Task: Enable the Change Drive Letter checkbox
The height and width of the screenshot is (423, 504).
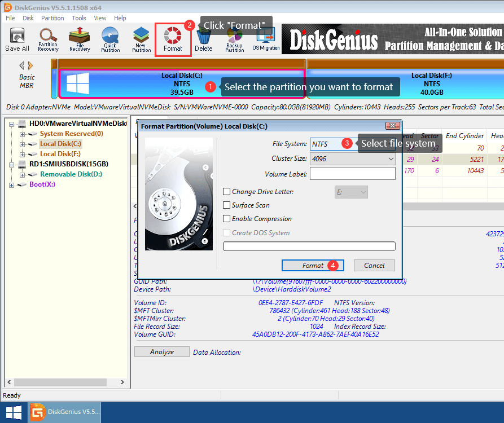Action: click(227, 192)
